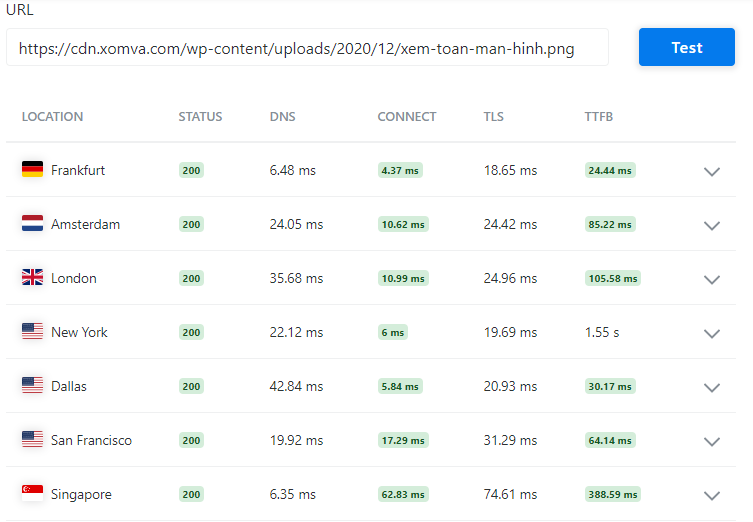Expand San Francisco row details

[x=712, y=441]
